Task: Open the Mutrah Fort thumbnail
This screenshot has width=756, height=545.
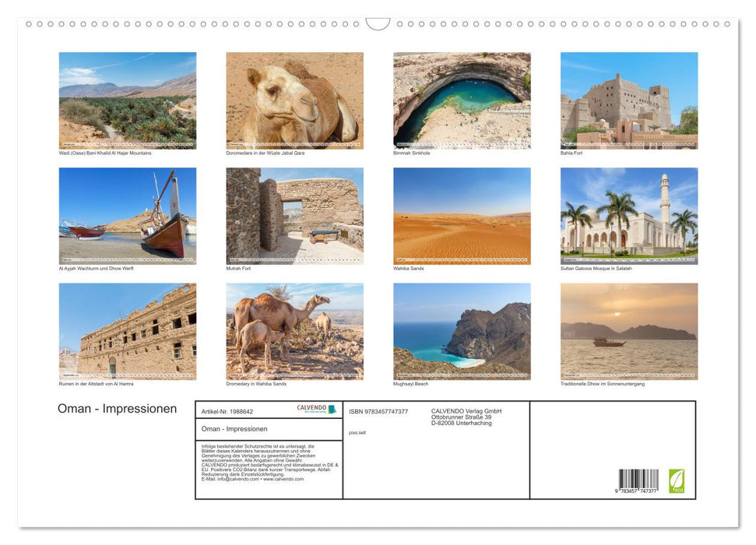Action: 294,216
